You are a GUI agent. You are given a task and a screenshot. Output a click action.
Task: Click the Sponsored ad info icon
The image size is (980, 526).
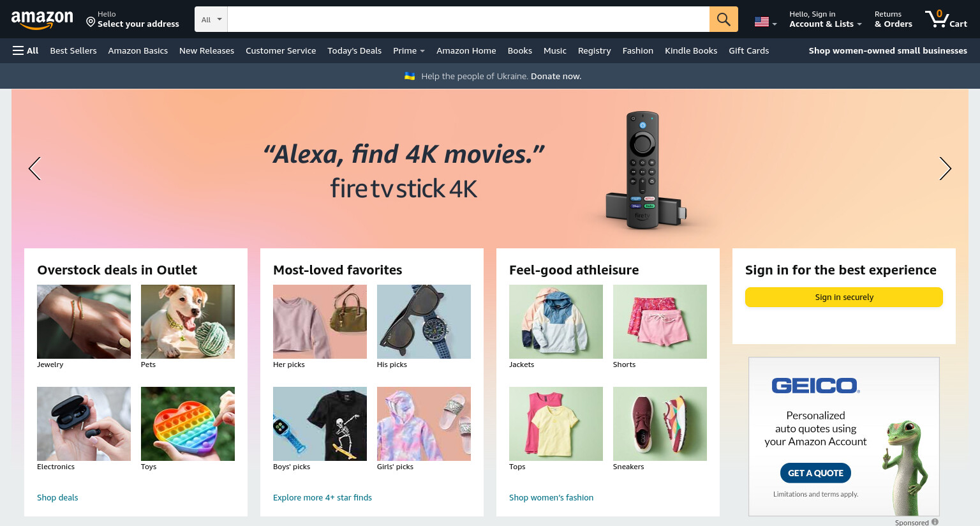(935, 522)
